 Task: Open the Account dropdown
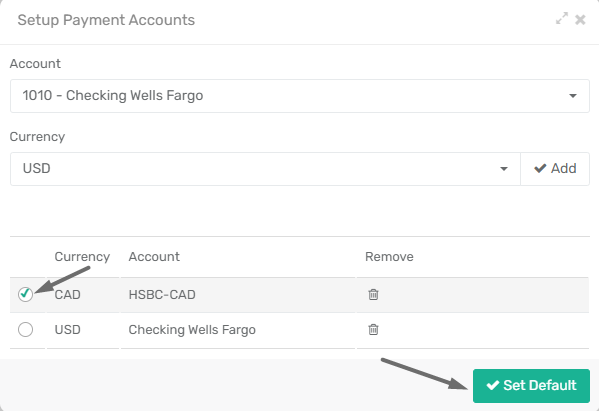pos(300,96)
